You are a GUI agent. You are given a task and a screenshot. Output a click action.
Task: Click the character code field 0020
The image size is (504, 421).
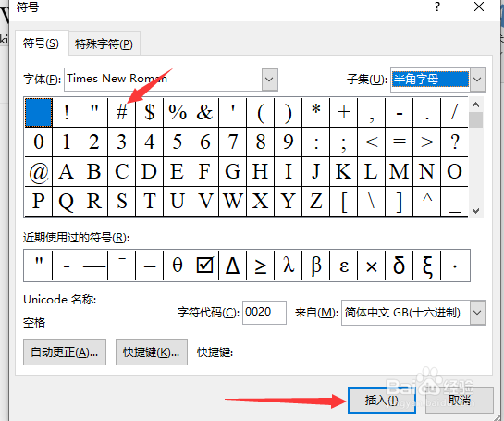click(x=264, y=313)
